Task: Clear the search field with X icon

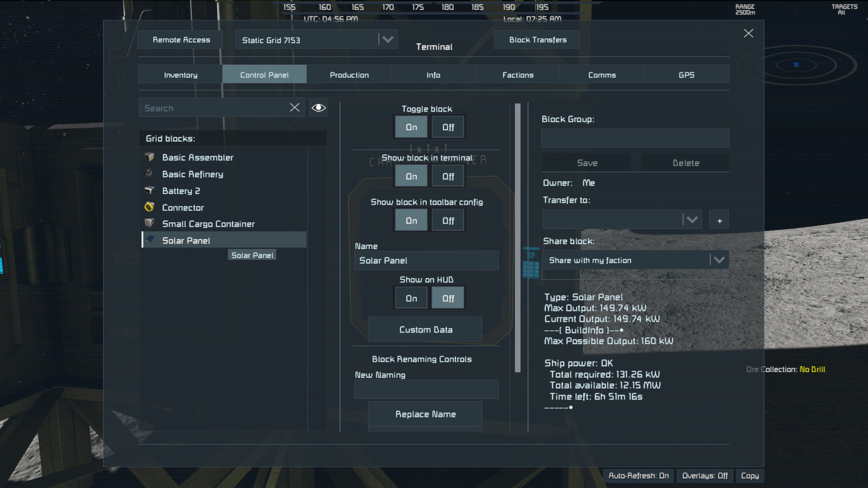Action: click(x=294, y=108)
